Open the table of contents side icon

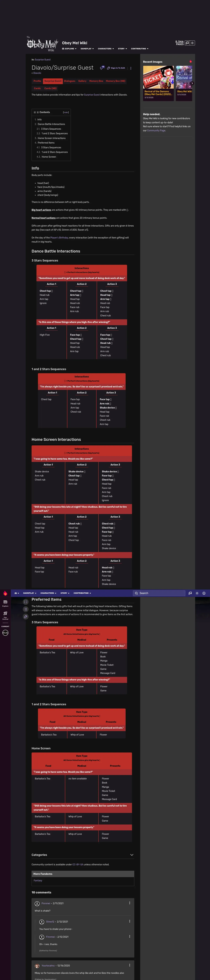click(x=26, y=609)
